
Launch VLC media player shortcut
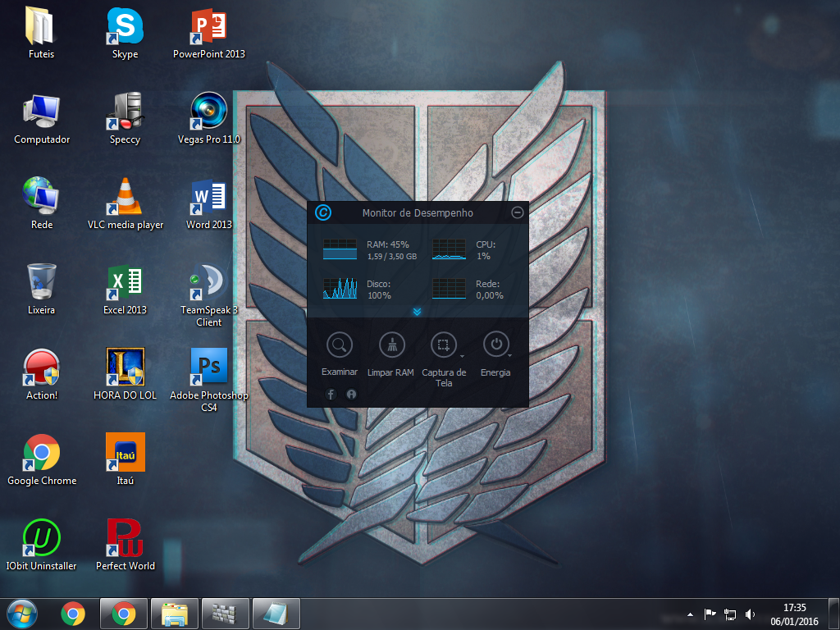click(x=126, y=203)
